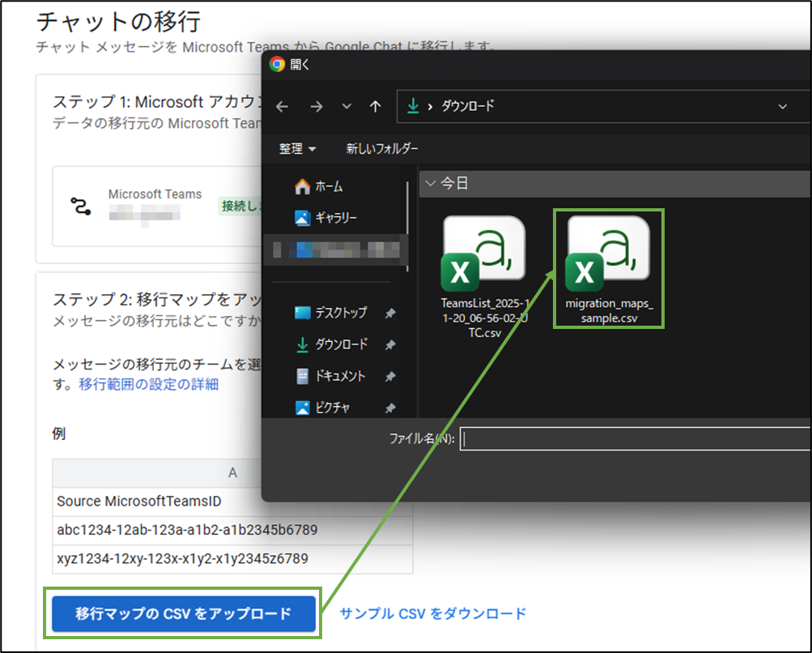Click 新しいフォルダー button
The height and width of the screenshot is (653, 812).
(x=382, y=149)
